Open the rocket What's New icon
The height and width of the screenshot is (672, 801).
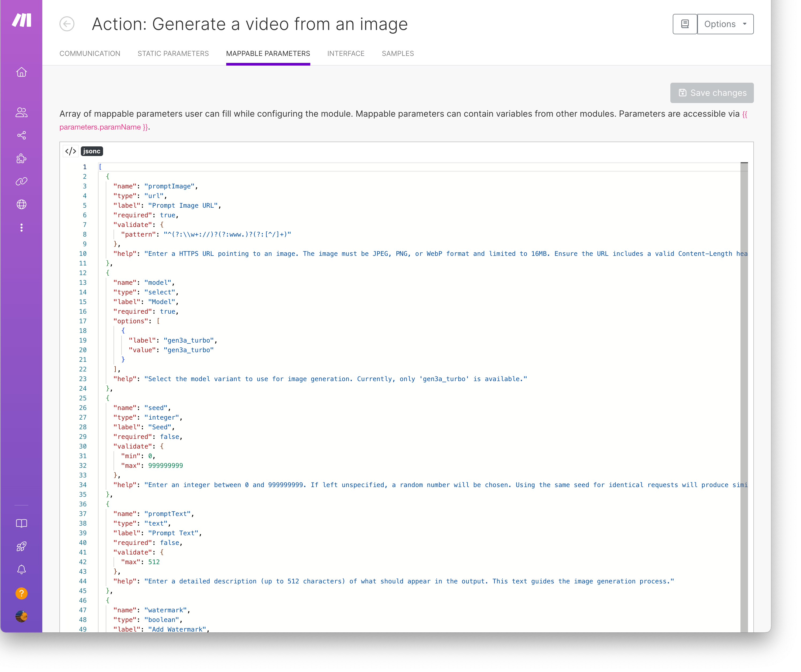click(x=21, y=546)
